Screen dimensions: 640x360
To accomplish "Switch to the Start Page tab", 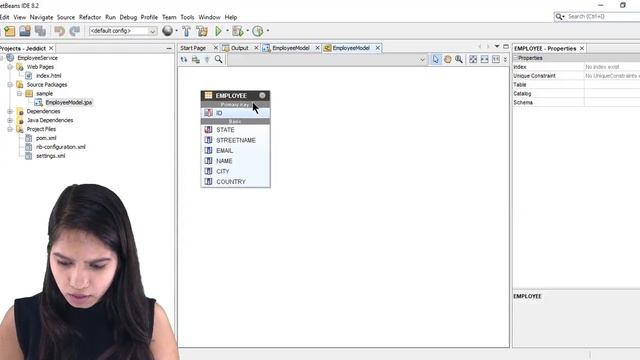I will coord(193,48).
